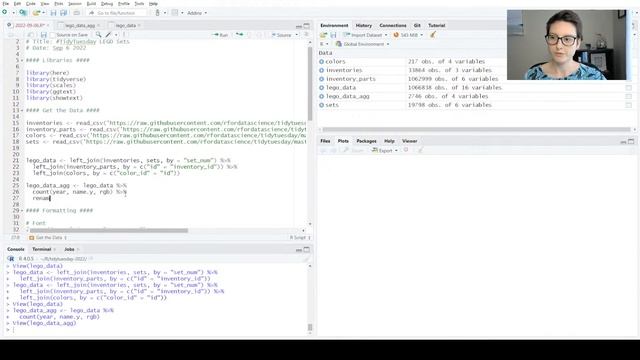Expand the inventories data object

pyautogui.click(x=322, y=70)
